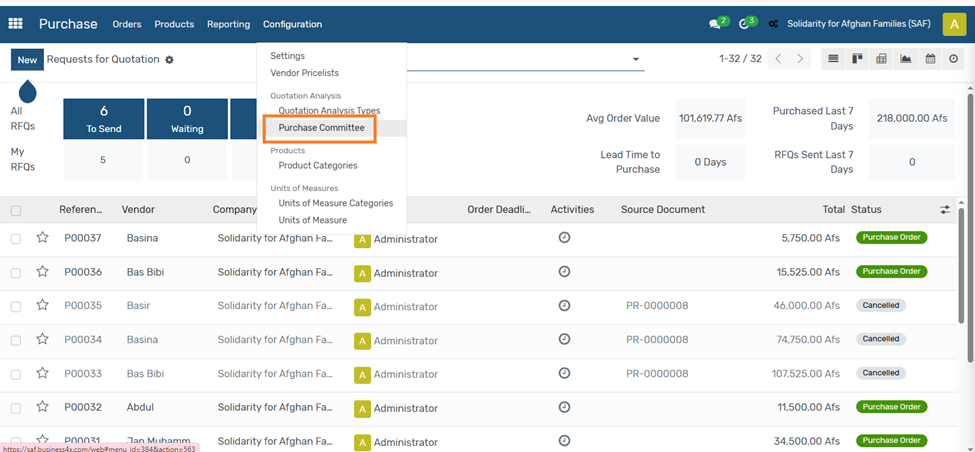Open Product Categories

tap(318, 165)
